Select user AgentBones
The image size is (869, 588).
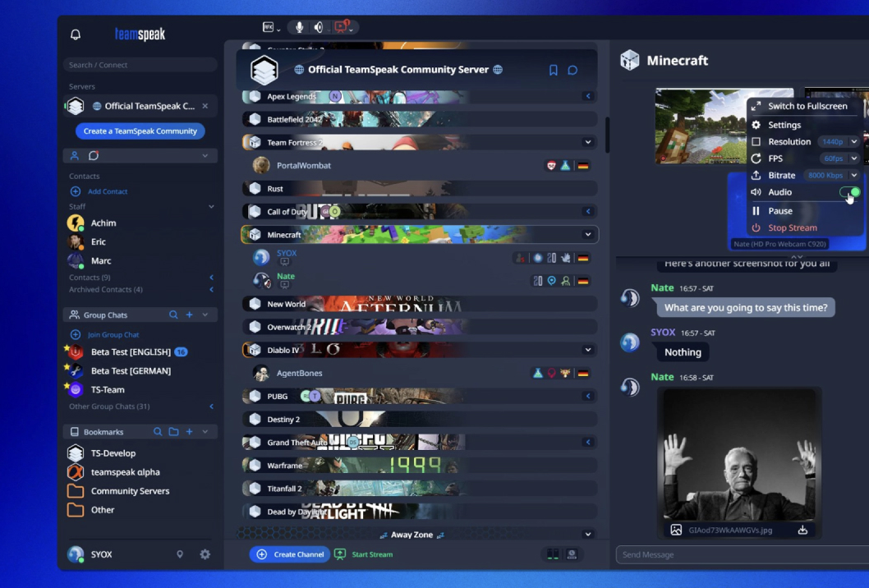[299, 373]
